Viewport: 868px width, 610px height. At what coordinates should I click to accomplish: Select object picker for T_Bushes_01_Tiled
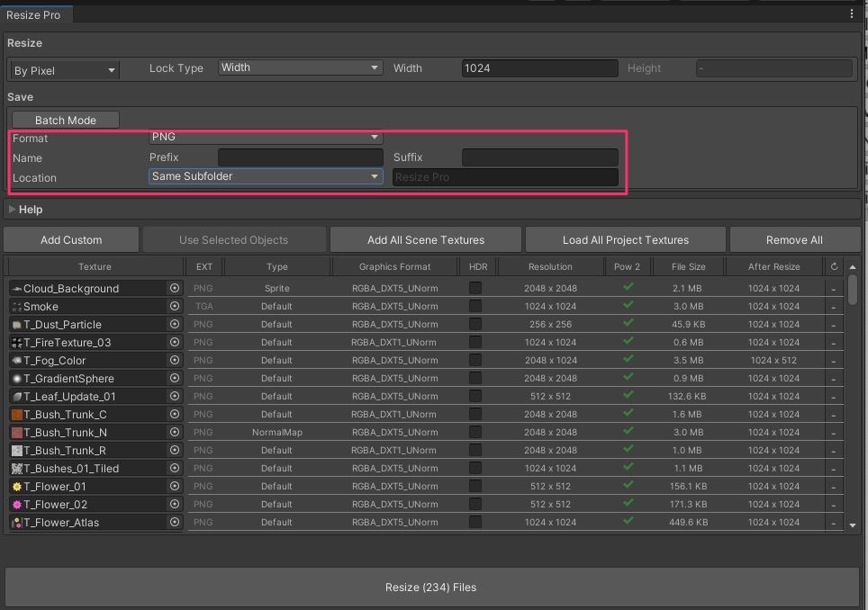175,468
